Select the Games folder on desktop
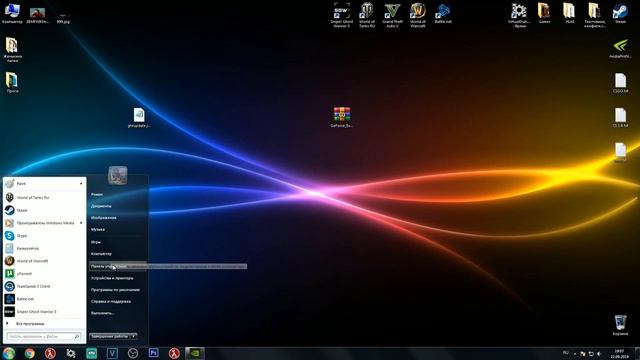Image resolution: width=640 pixels, height=360 pixels. pos(544,13)
